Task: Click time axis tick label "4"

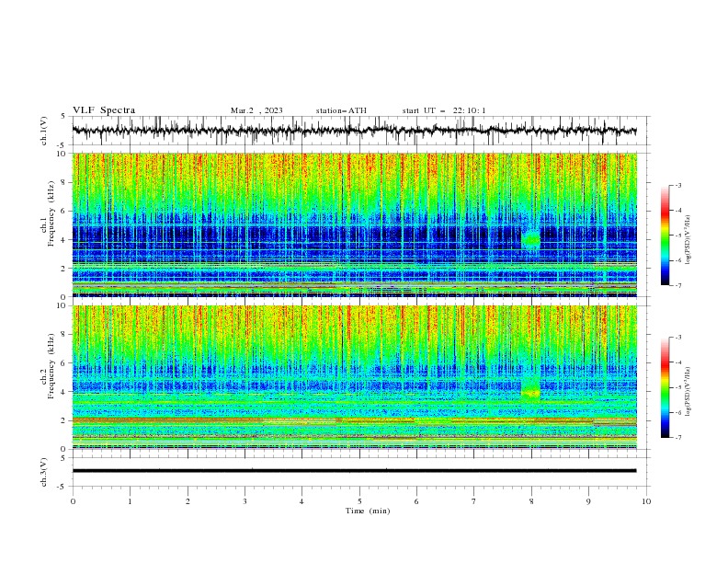Action: [x=301, y=501]
